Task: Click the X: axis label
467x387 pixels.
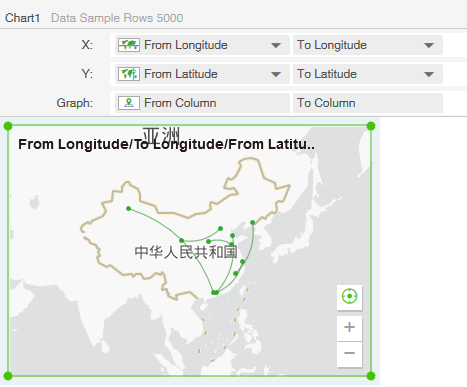Action: click(x=87, y=45)
